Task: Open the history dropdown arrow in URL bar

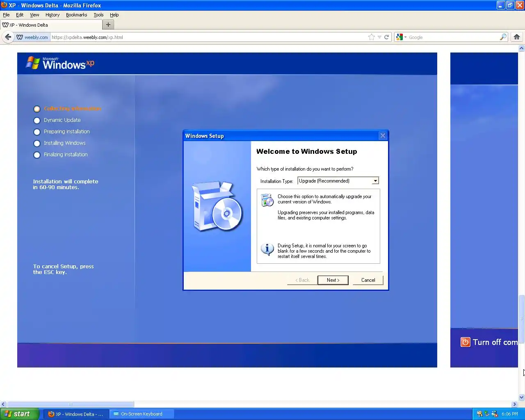Action: [x=379, y=37]
